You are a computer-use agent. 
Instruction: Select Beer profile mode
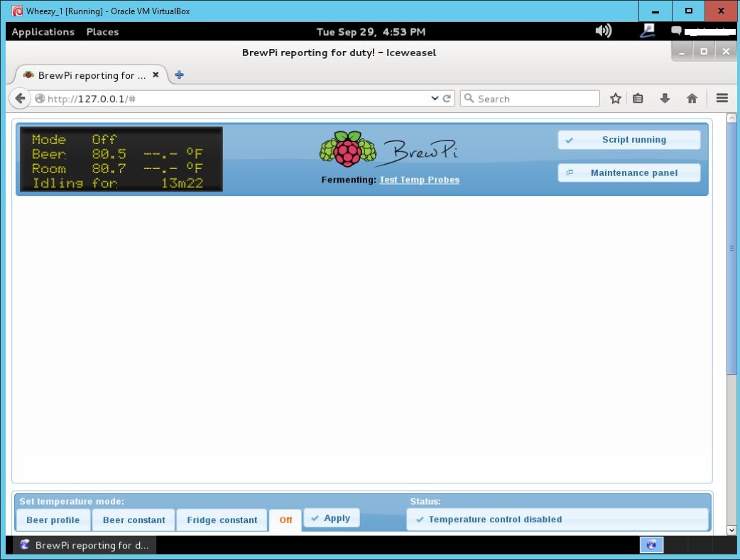click(53, 520)
